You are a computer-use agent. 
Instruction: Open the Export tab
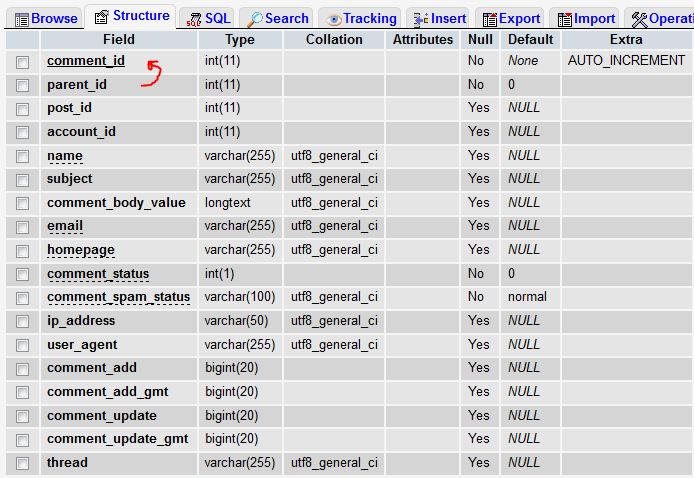[510, 19]
